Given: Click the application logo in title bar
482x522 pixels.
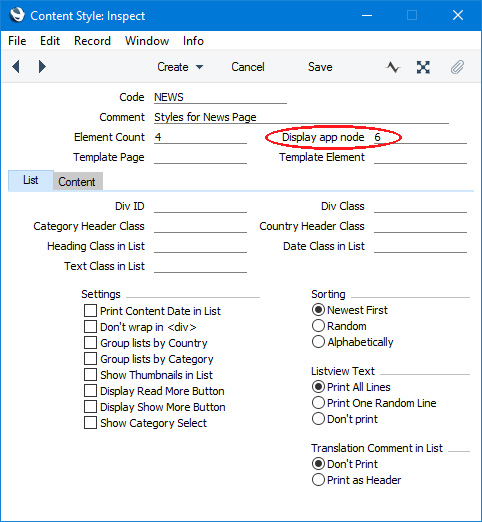Looking at the screenshot, I should coord(17,15).
